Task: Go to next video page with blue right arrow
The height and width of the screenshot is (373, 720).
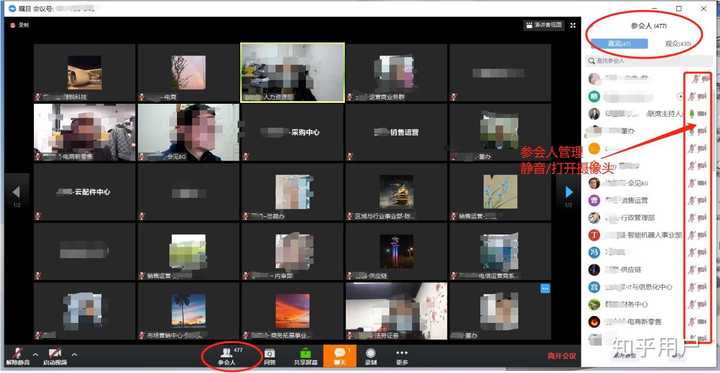Action: (x=569, y=192)
